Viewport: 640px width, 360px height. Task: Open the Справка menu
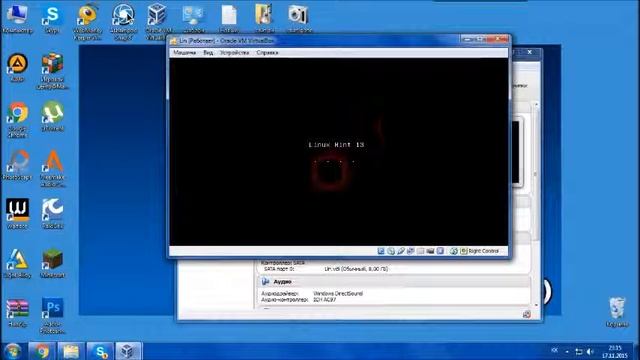tap(267, 53)
